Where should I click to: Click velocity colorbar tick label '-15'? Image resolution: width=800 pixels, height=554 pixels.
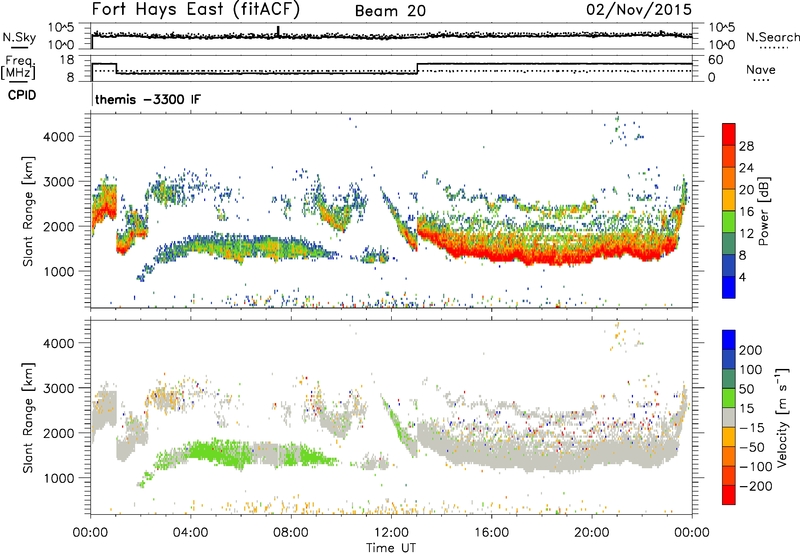pyautogui.click(x=752, y=428)
